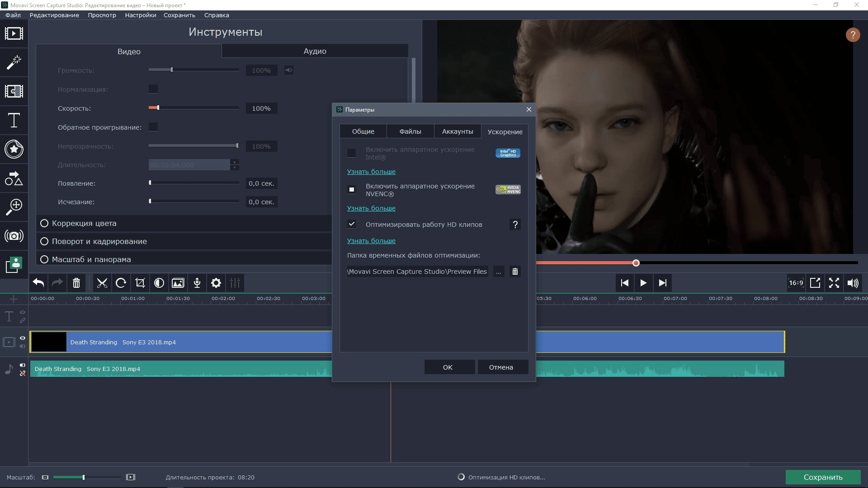Open the Настройки menu
Screen dimensions: 868x488
[141, 15]
